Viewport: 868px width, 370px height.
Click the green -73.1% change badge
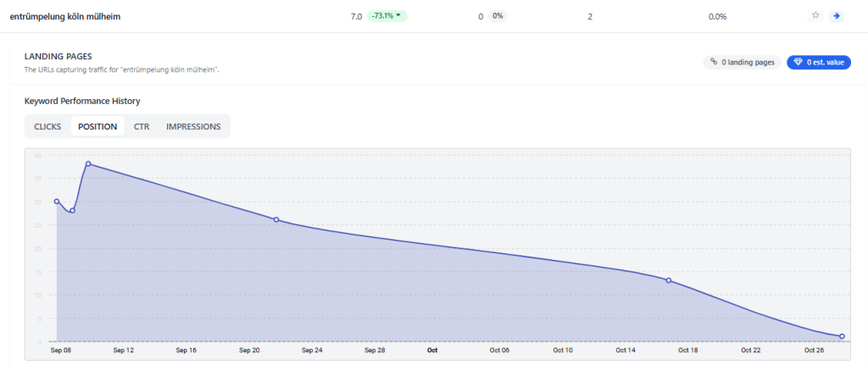click(387, 16)
